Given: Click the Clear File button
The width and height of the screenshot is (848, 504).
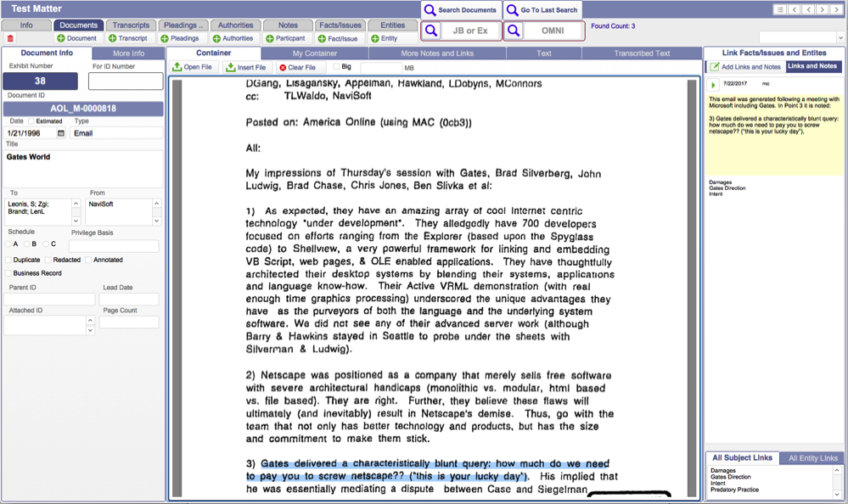Looking at the screenshot, I should point(297,67).
